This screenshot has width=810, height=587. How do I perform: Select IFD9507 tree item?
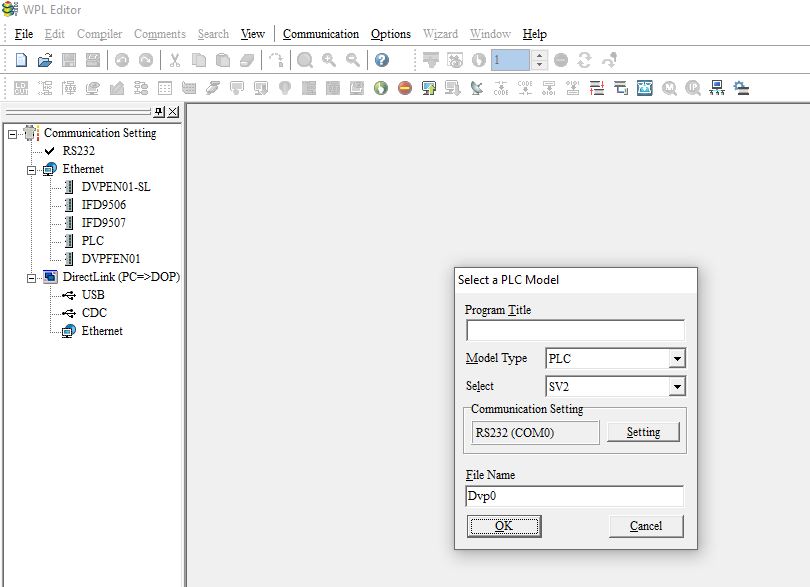103,223
